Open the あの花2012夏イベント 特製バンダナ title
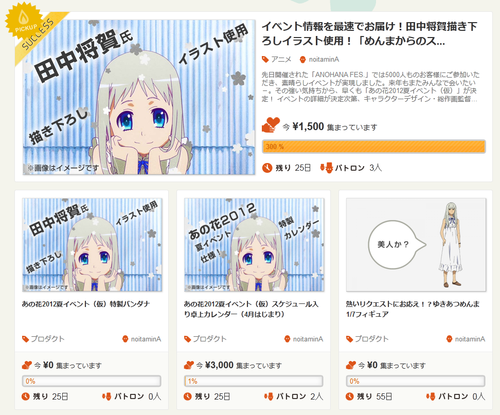500x415 pixels. [86, 304]
